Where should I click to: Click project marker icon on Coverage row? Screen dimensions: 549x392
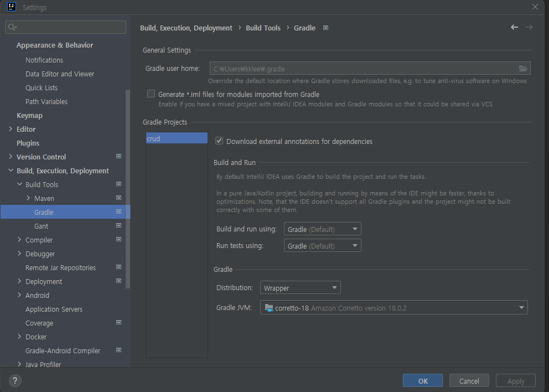[118, 322]
